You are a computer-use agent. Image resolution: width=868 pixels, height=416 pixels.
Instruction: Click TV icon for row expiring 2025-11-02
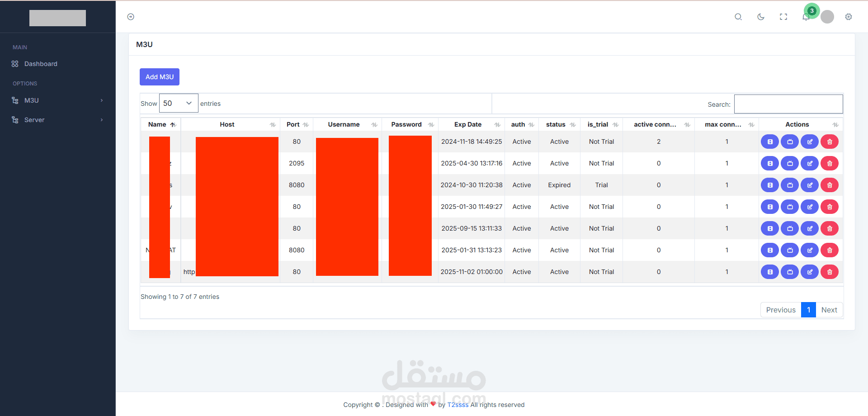point(790,272)
